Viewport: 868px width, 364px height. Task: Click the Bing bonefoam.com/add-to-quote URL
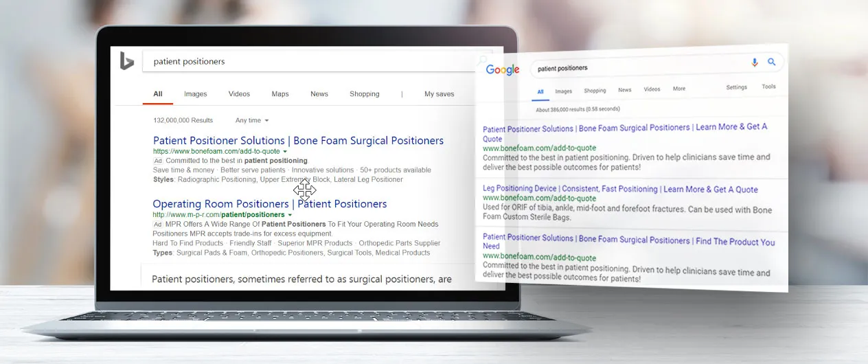pyautogui.click(x=216, y=151)
